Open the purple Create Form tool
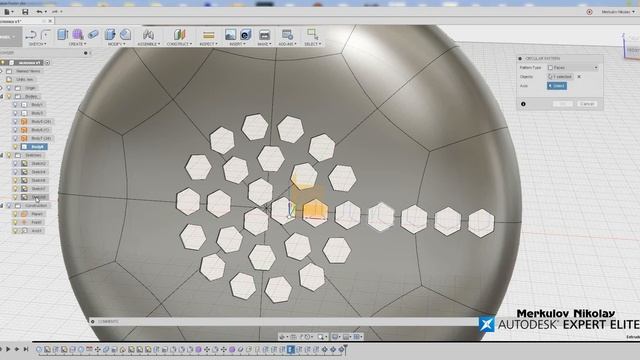640x360 pixels. (x=78, y=34)
